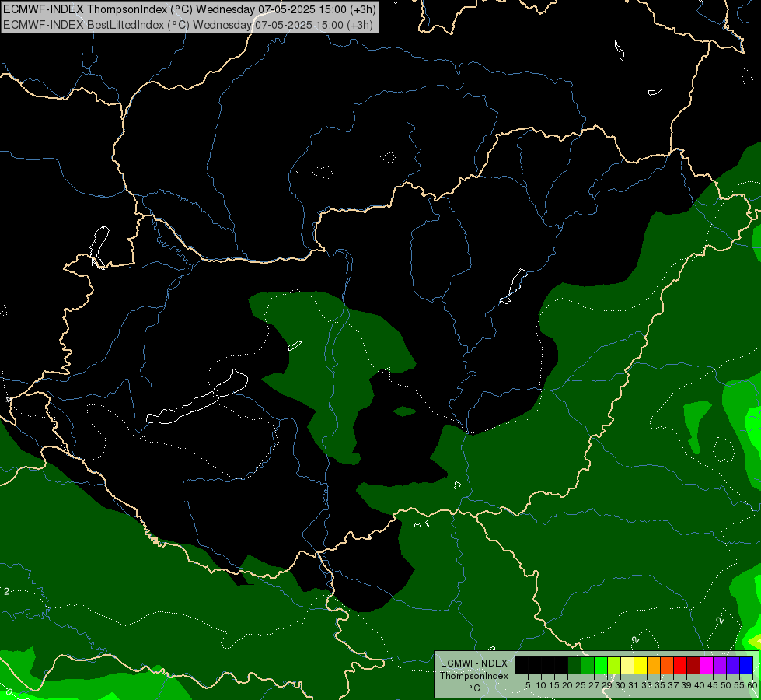This screenshot has height=700, width=761.
Task: Click the legend label 'ECMWF-INDEX'
Action: (473, 663)
